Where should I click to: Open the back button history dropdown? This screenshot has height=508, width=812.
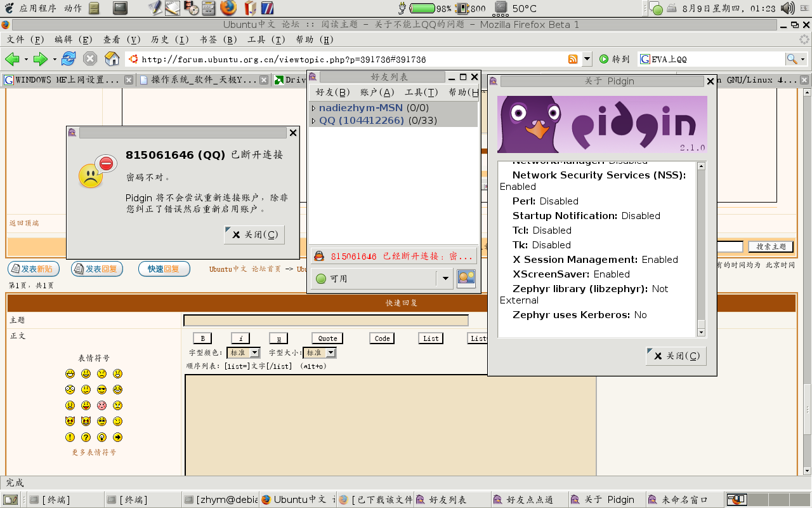tap(26, 59)
